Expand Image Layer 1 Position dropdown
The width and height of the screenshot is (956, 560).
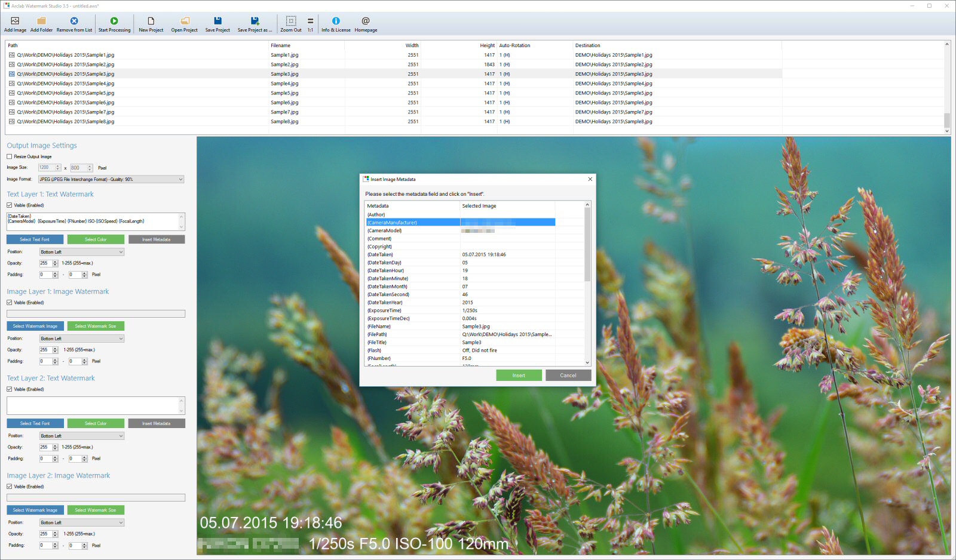point(82,339)
